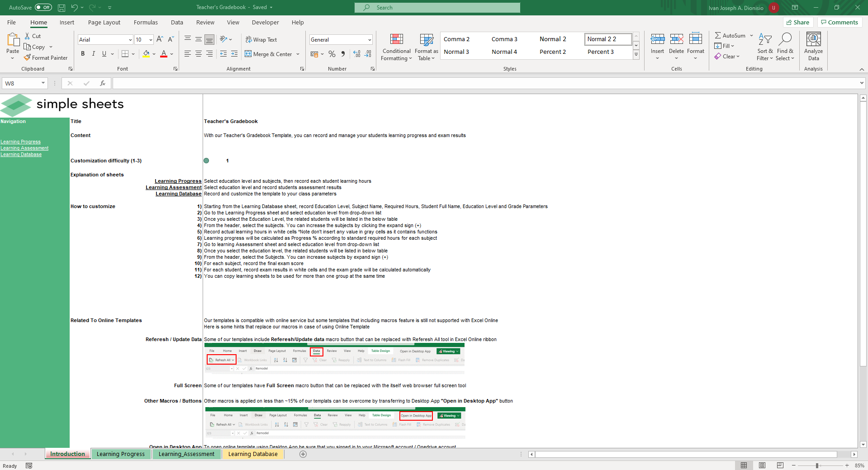Screen dimensions: 868x470
Task: Toggle AutoSave switch on
Action: pos(43,8)
